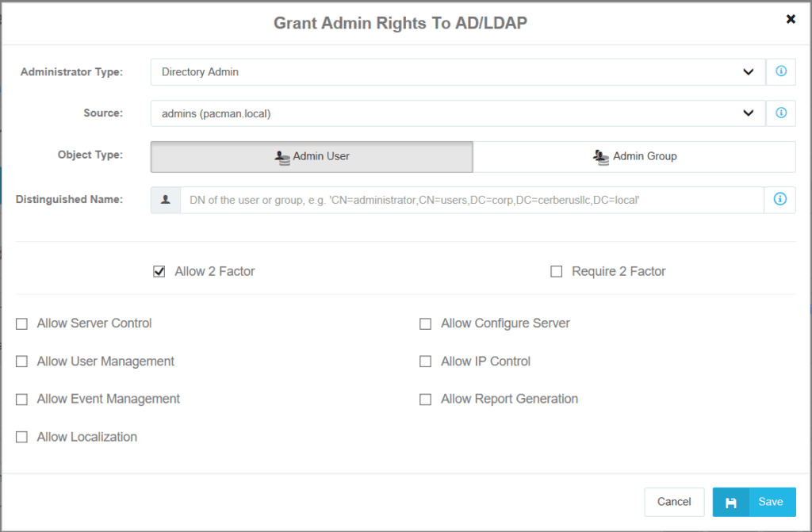Switch to Admin Group object type
Viewport: 812px width, 532px height.
[x=634, y=157]
